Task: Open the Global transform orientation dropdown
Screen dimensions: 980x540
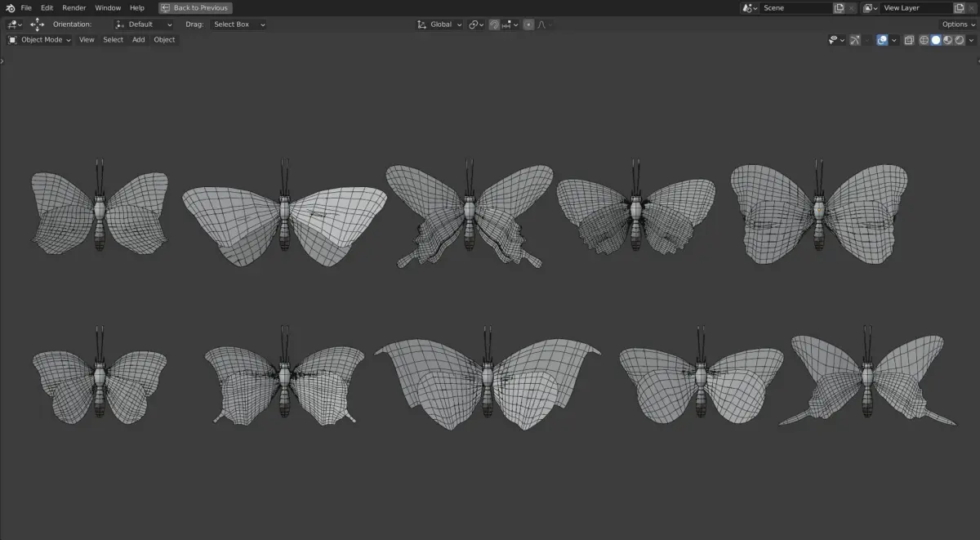Action: pyautogui.click(x=439, y=25)
